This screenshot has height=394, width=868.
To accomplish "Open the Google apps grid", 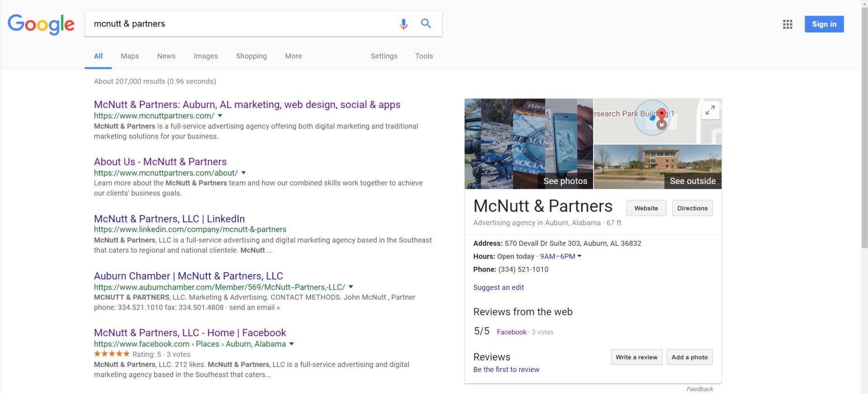I will click(787, 24).
